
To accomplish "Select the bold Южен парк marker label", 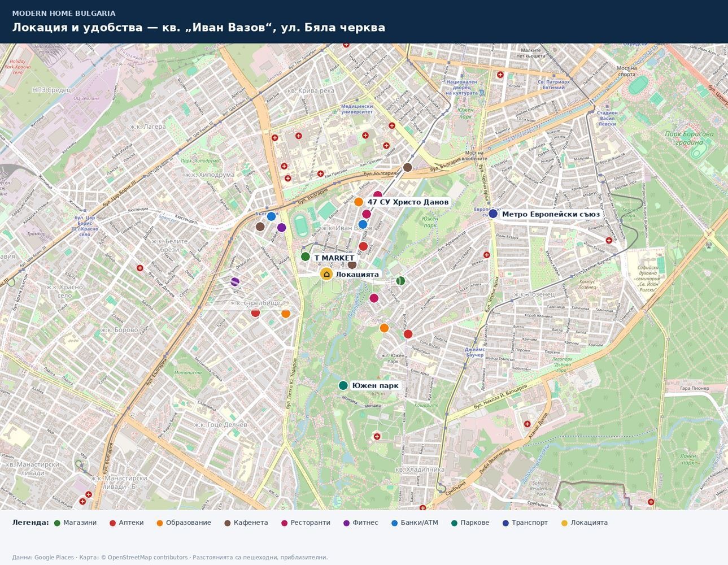I will point(375,386).
